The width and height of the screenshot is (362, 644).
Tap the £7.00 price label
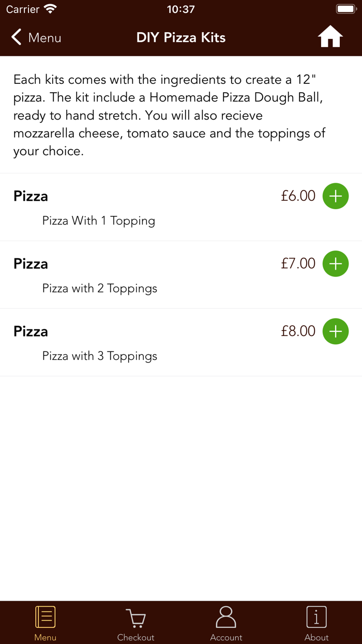(x=298, y=264)
